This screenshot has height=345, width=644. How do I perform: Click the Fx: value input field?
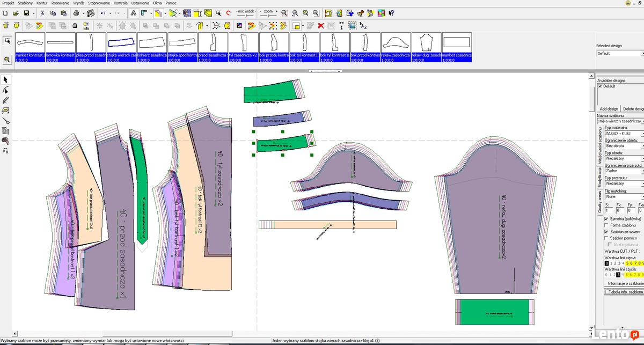click(x=620, y=210)
